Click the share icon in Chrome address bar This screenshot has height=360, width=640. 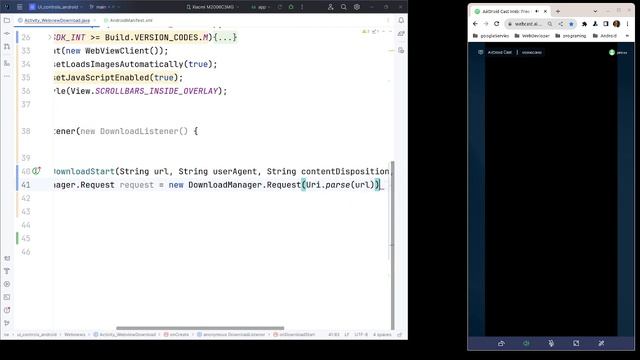pos(561,24)
